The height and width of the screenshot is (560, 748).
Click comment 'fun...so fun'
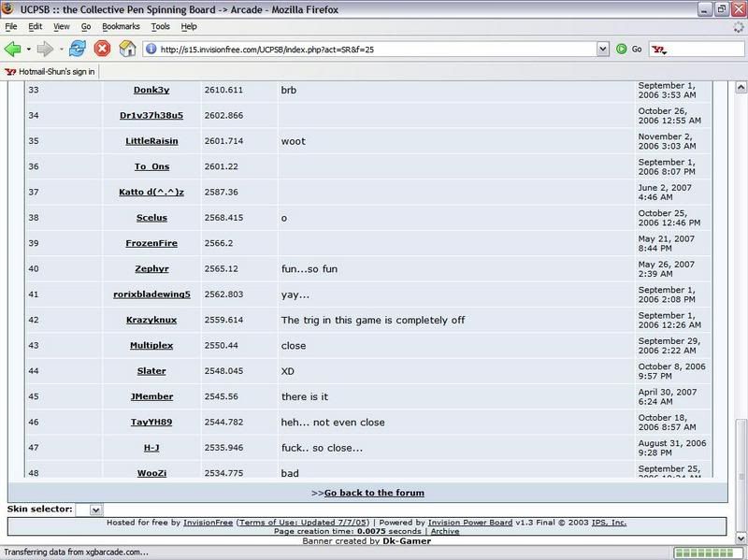(x=309, y=269)
